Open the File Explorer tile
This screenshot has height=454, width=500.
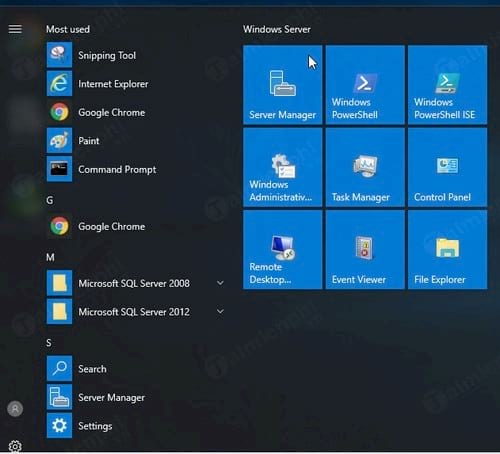pos(447,249)
